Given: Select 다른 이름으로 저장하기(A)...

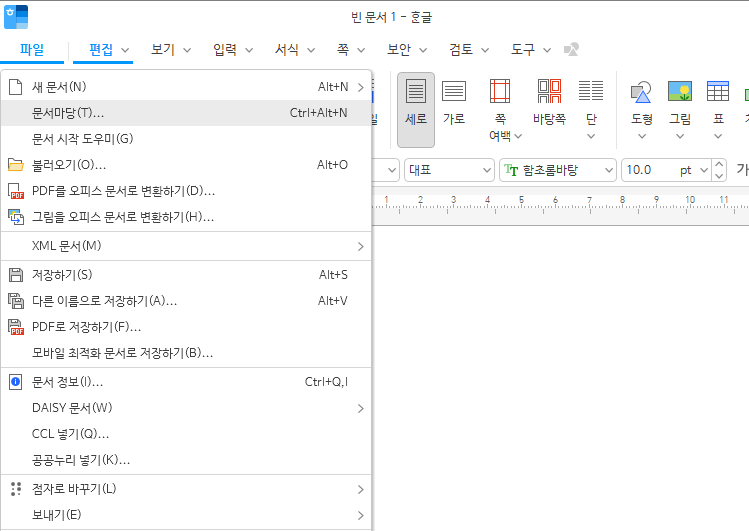Looking at the screenshot, I should click(186, 301).
